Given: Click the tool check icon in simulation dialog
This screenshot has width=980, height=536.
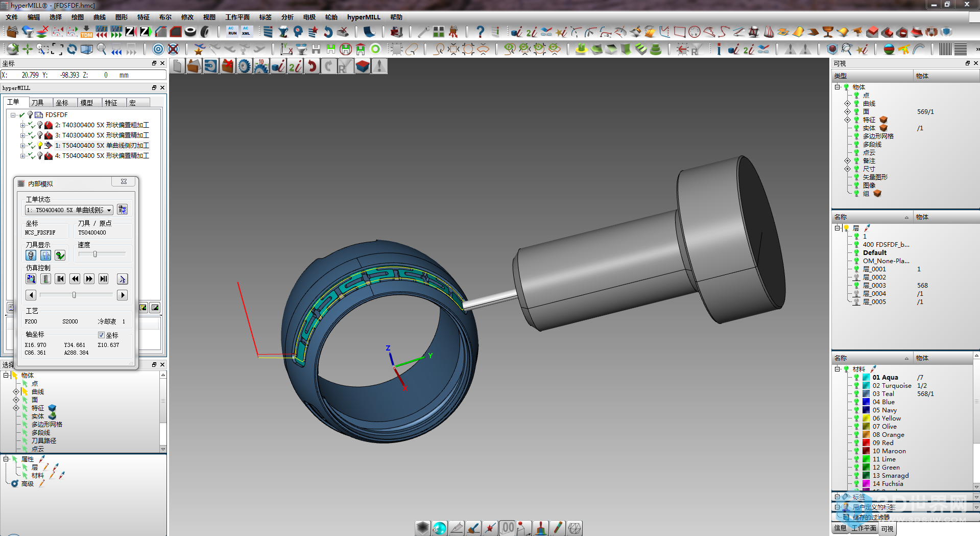Looking at the screenshot, I should click(60, 255).
